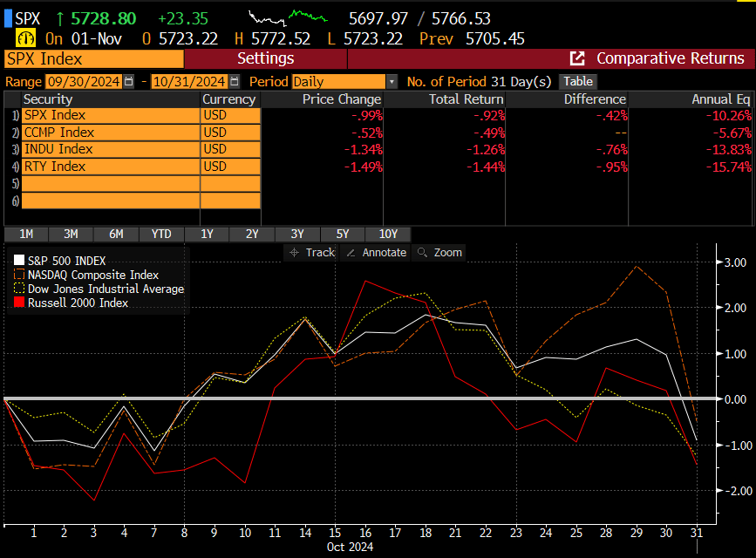Click the start date field 09/30/2024
Image resolution: width=756 pixels, height=558 pixels.
point(84,81)
